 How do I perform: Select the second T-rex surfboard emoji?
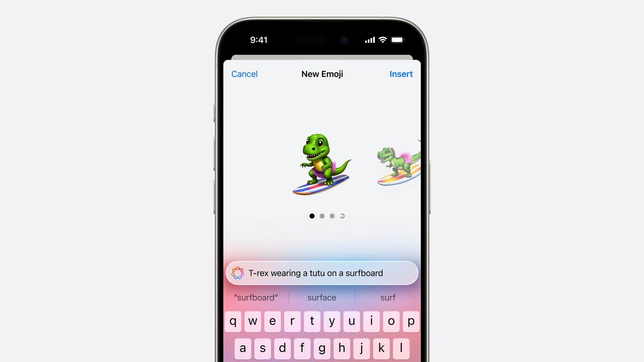pyautogui.click(x=396, y=166)
